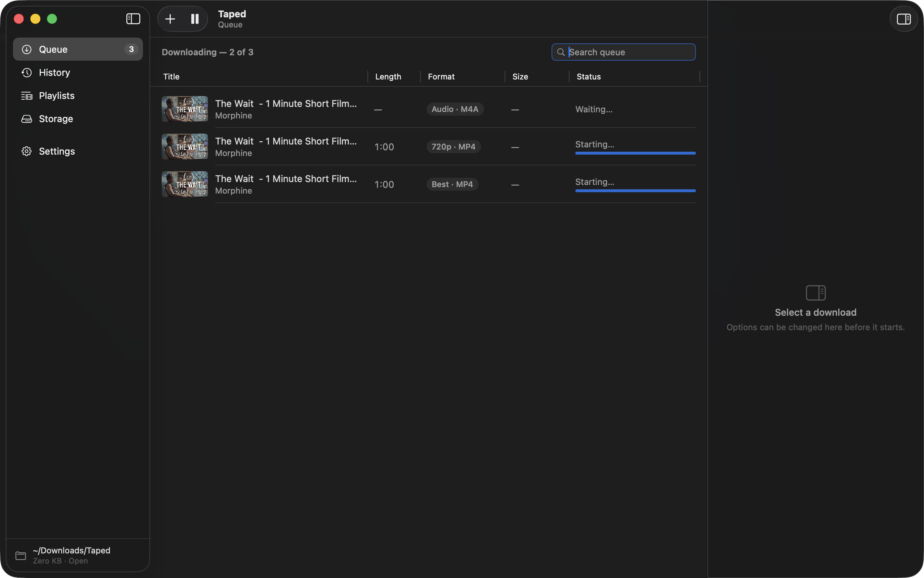Click the Zero KB · Open text
Screen dimensions: 924x578
[60, 561]
